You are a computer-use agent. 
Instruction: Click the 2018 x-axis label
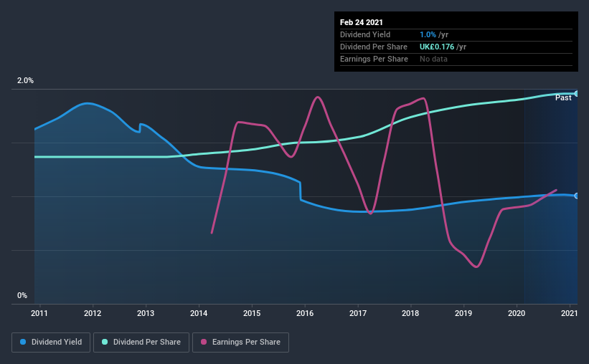click(x=410, y=313)
